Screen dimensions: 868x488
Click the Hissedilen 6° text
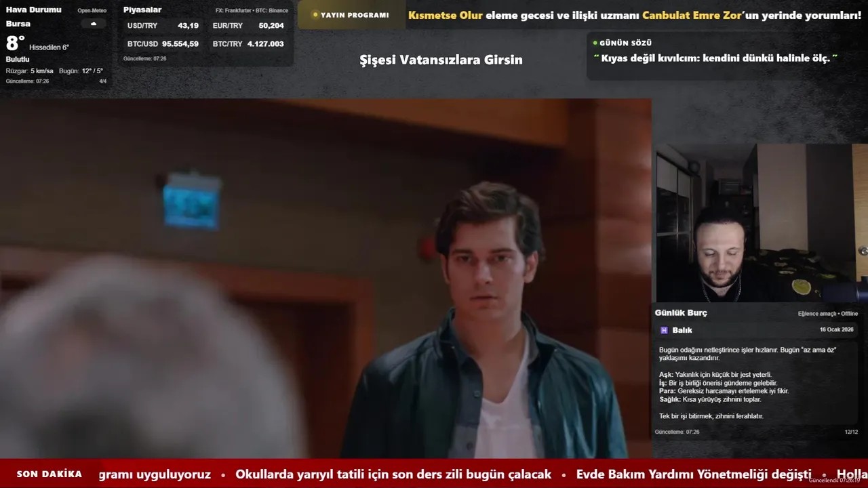pyautogui.click(x=49, y=47)
